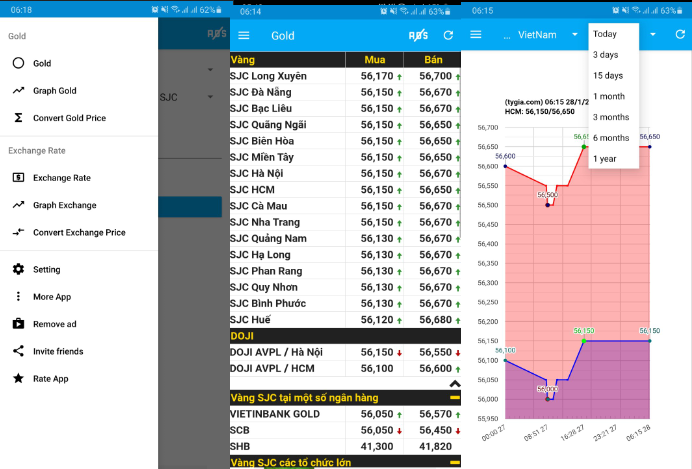Tap the 56,500 low point on graph
Screen dimensions: 692x469
tap(548, 205)
